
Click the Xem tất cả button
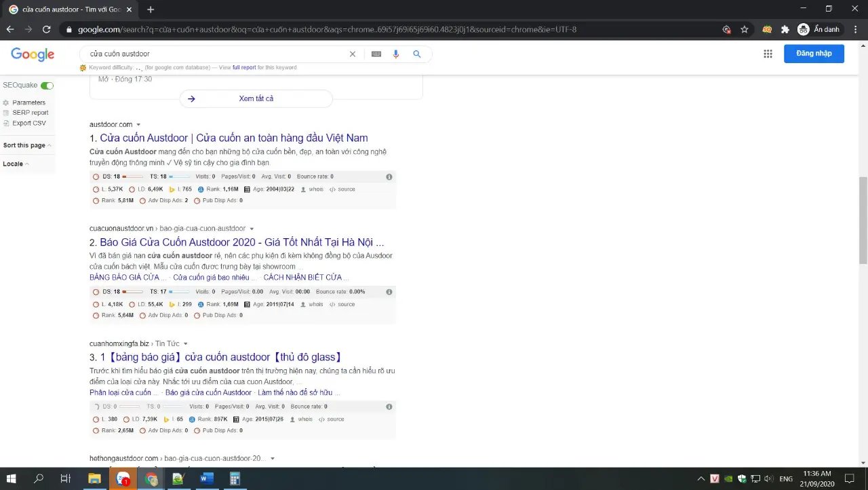pyautogui.click(x=256, y=98)
